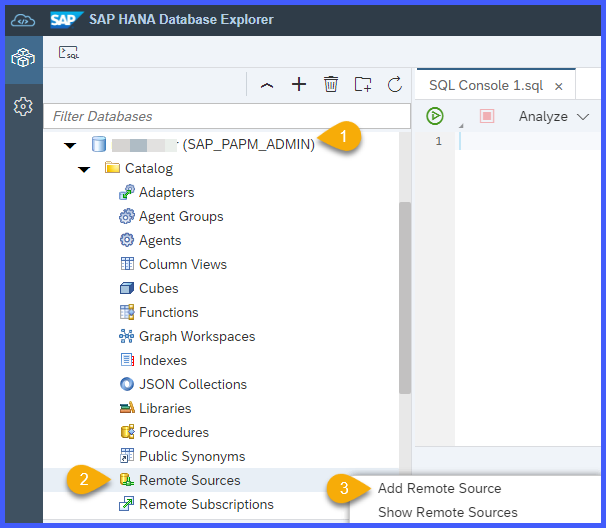Collapse the Catalog folder
The width and height of the screenshot is (606, 528).
pos(84,169)
